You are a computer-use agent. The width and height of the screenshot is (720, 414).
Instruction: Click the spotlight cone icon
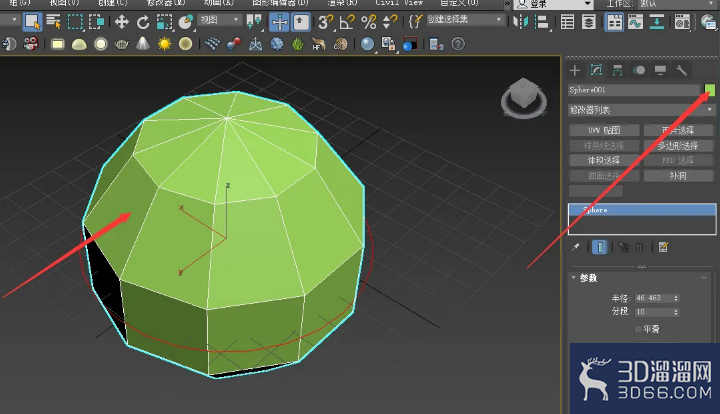[143, 44]
